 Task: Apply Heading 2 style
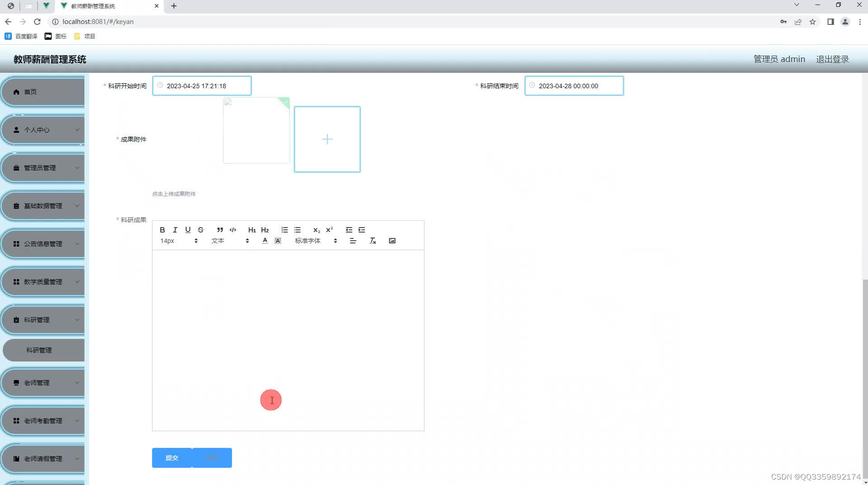pyautogui.click(x=265, y=230)
